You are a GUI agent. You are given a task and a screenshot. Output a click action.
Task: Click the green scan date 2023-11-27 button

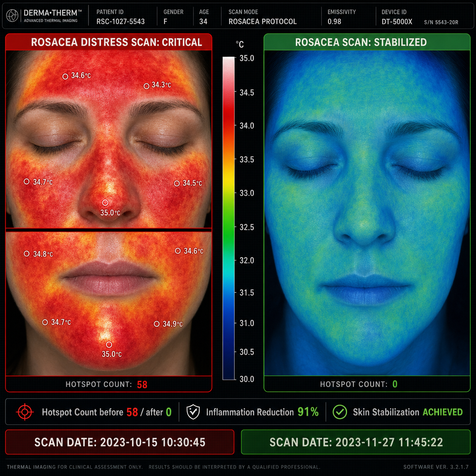click(356, 442)
